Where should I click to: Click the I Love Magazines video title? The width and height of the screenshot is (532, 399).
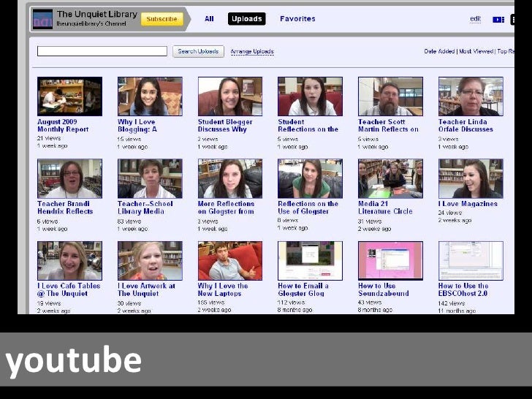(x=468, y=204)
